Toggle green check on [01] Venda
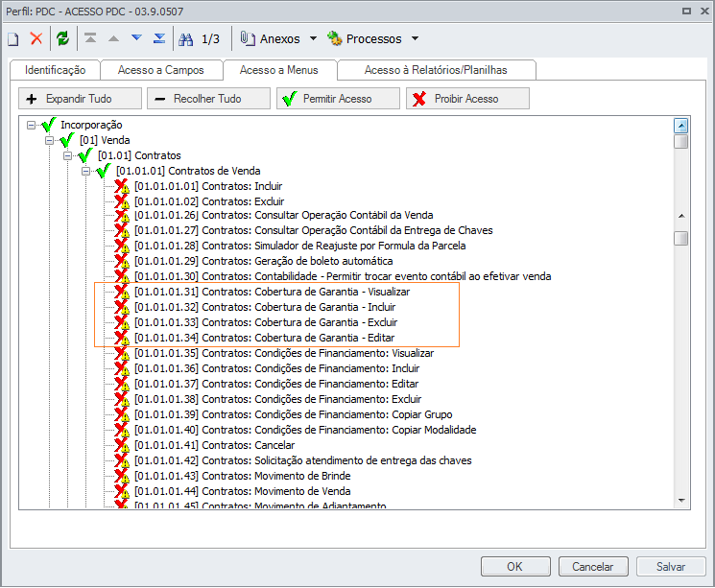This screenshot has width=715, height=588. (x=67, y=139)
